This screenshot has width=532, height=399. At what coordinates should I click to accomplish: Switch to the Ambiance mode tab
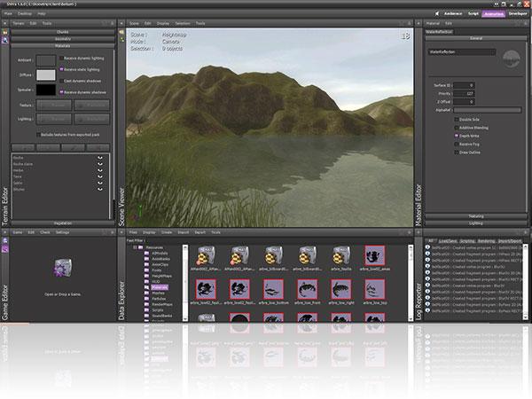click(x=453, y=14)
